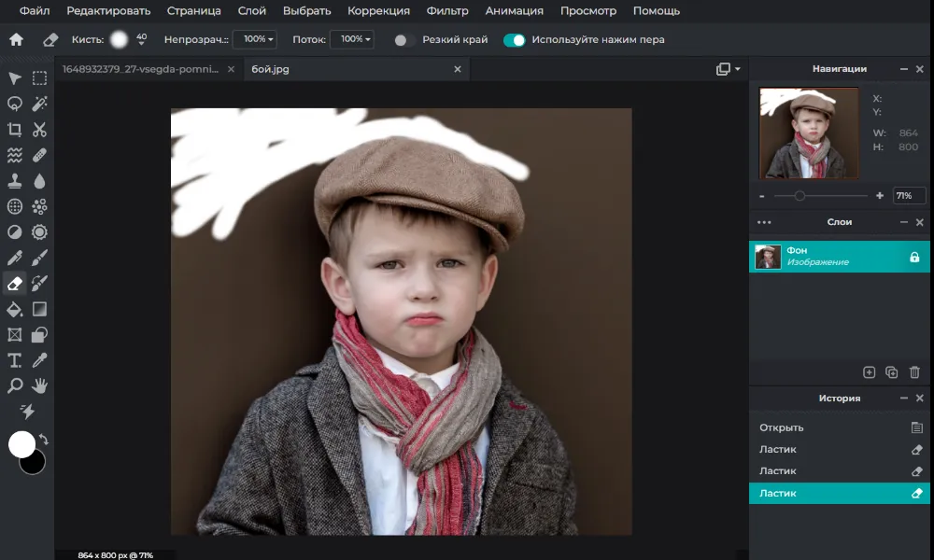The image size is (934, 560).
Task: Choose the Clone Stamp tool
Action: click(15, 181)
